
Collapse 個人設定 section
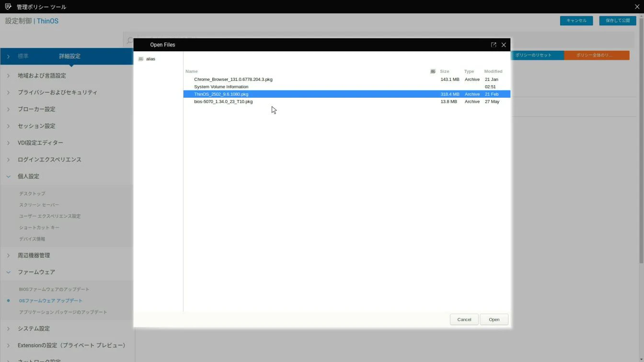pos(8,176)
